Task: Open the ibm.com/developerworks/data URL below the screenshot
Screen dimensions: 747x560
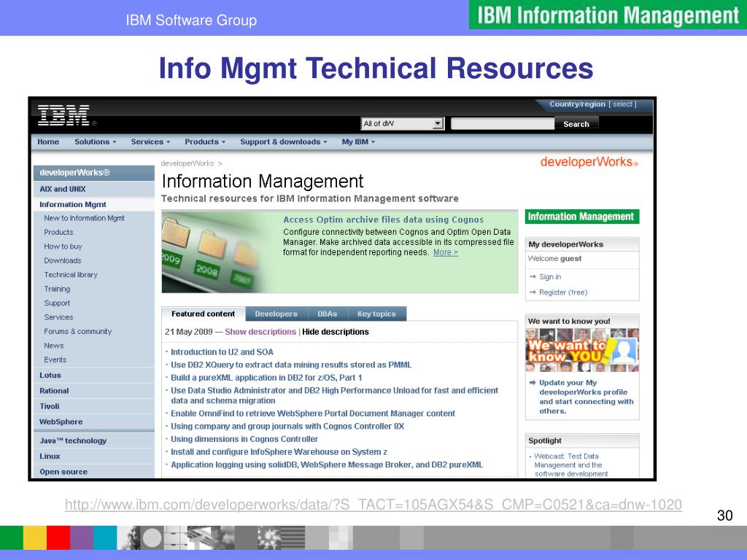Action: pyautogui.click(x=373, y=505)
